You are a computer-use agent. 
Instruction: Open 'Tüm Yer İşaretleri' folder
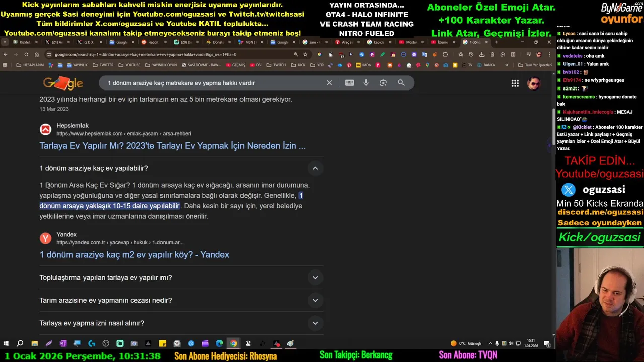pos(534,65)
